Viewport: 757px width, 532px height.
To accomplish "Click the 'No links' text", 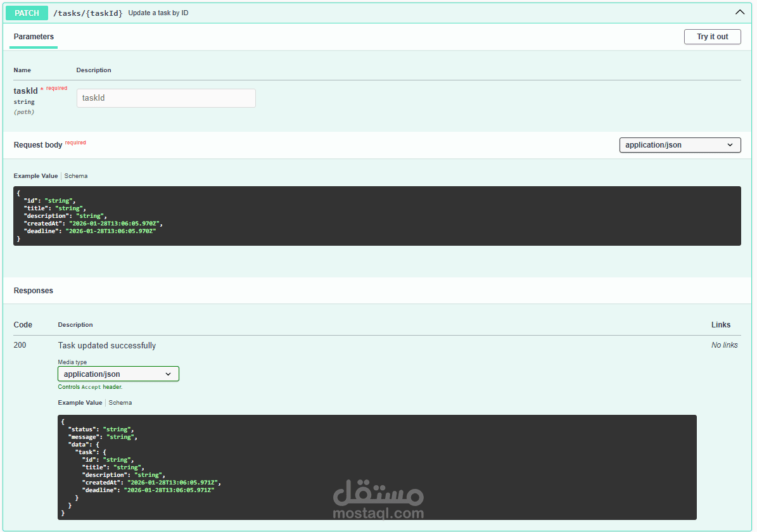I will (x=724, y=345).
